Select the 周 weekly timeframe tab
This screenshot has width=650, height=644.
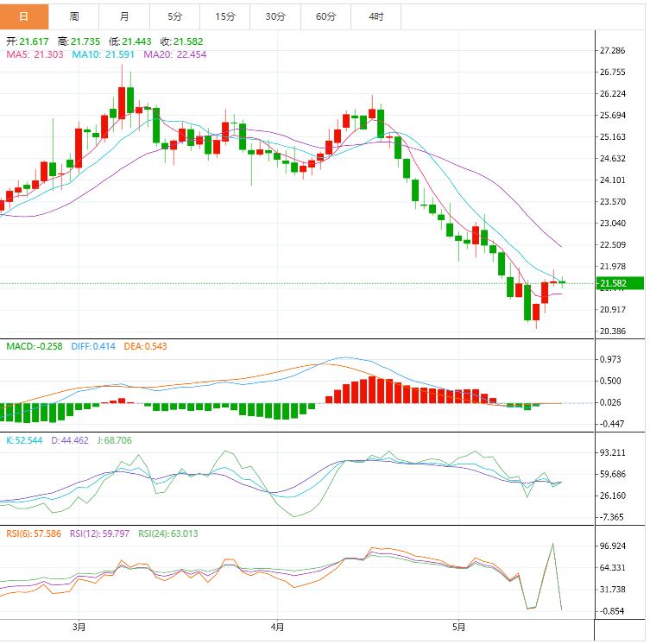coord(74,16)
